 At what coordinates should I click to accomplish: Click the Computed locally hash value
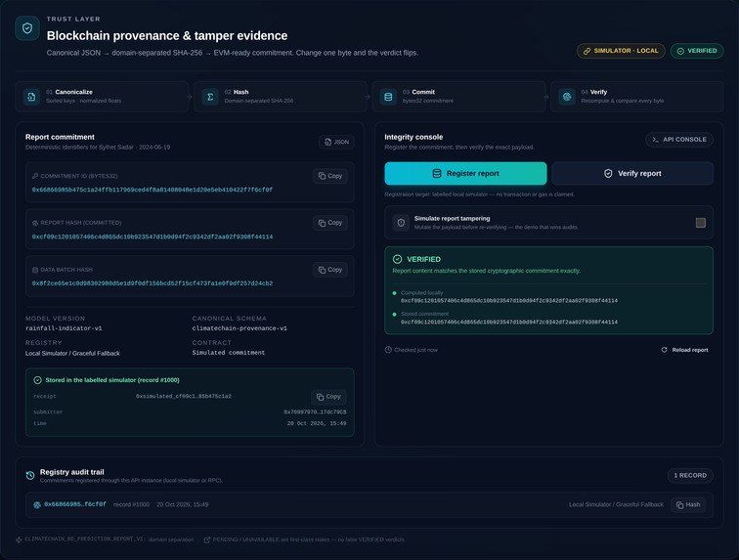point(509,301)
